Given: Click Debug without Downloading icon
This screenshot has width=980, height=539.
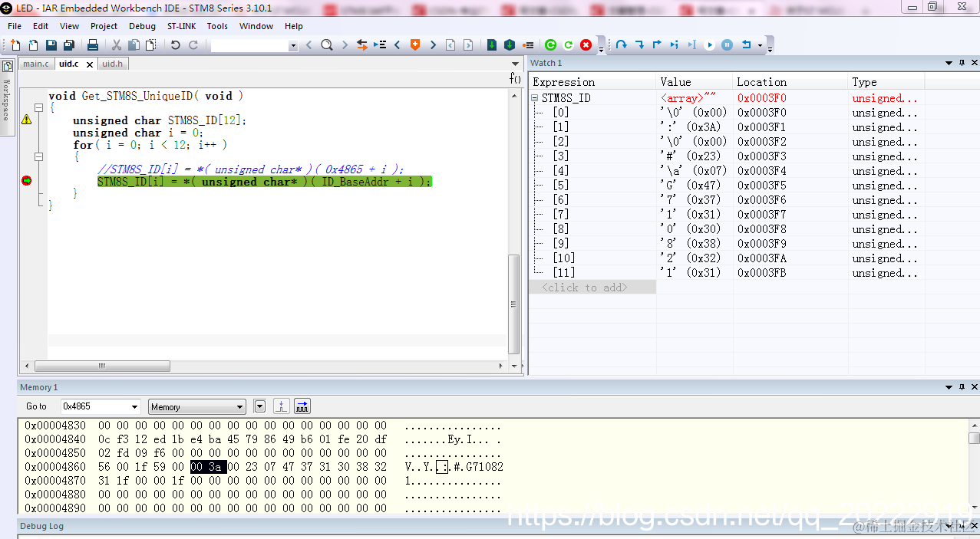Looking at the screenshot, I should pos(509,45).
